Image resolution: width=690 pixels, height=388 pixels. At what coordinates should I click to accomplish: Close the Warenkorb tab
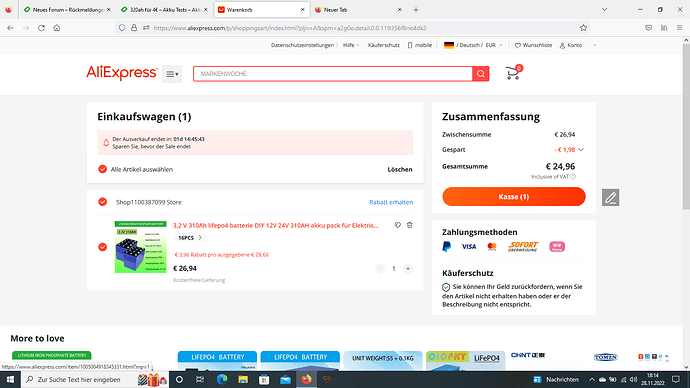pyautogui.click(x=302, y=9)
